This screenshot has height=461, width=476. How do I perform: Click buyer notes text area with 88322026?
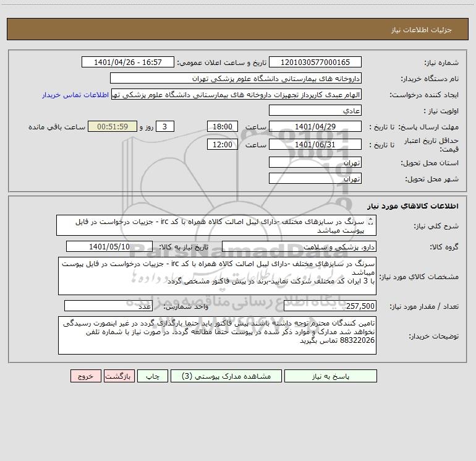click(217, 335)
